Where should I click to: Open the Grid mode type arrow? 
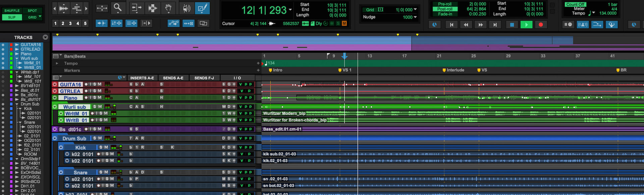(x=40, y=16)
